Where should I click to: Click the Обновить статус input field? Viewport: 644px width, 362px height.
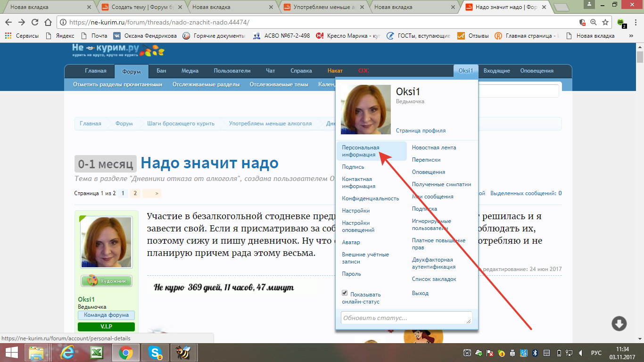(x=406, y=318)
